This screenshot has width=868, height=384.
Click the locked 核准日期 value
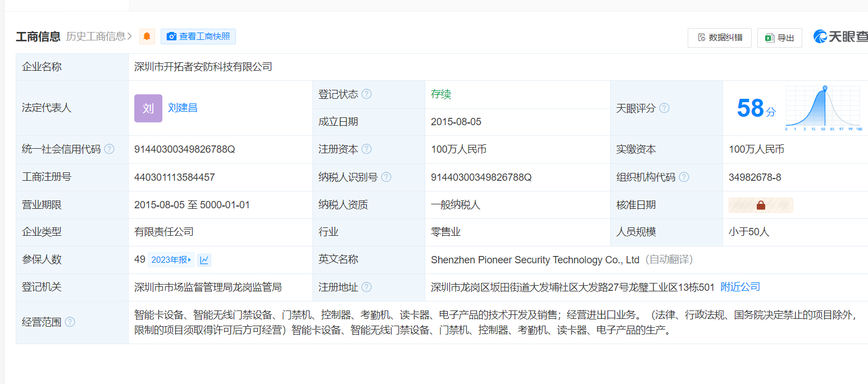point(761,205)
